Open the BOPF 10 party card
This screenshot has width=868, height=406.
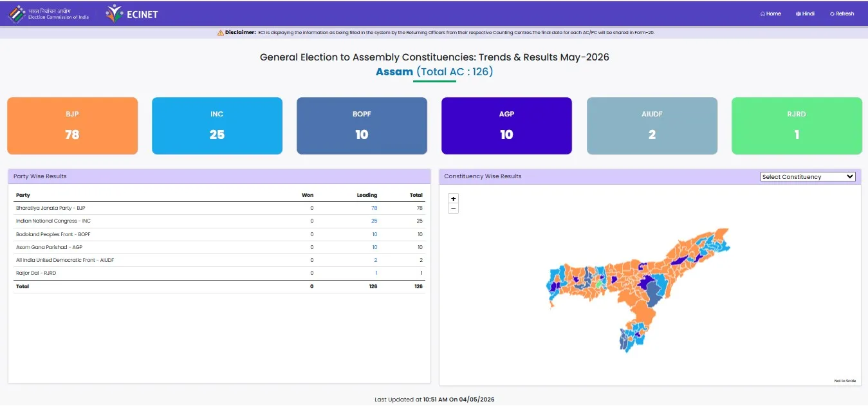362,125
